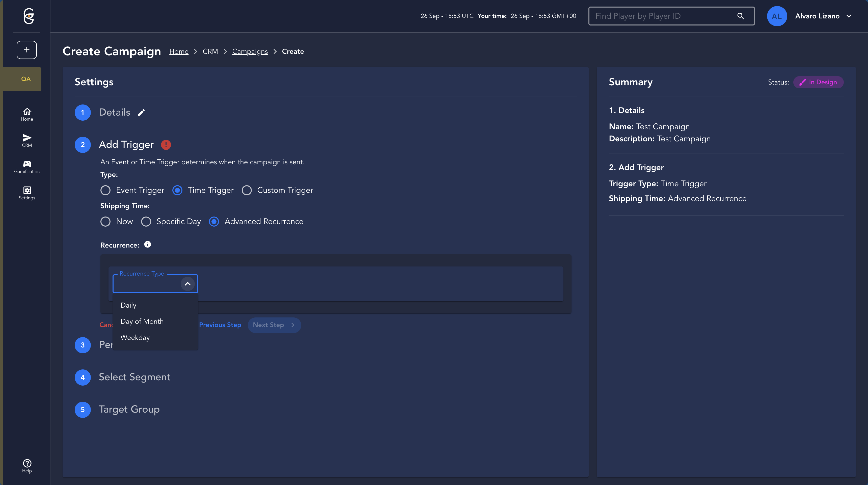Open Home from the sidebar
Image resolution: width=868 pixels, height=485 pixels.
click(x=27, y=114)
